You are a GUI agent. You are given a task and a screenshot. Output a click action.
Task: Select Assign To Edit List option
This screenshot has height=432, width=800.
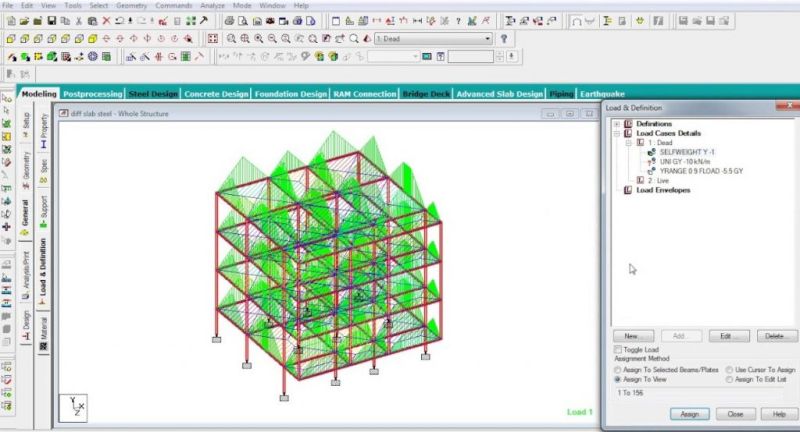pos(728,379)
